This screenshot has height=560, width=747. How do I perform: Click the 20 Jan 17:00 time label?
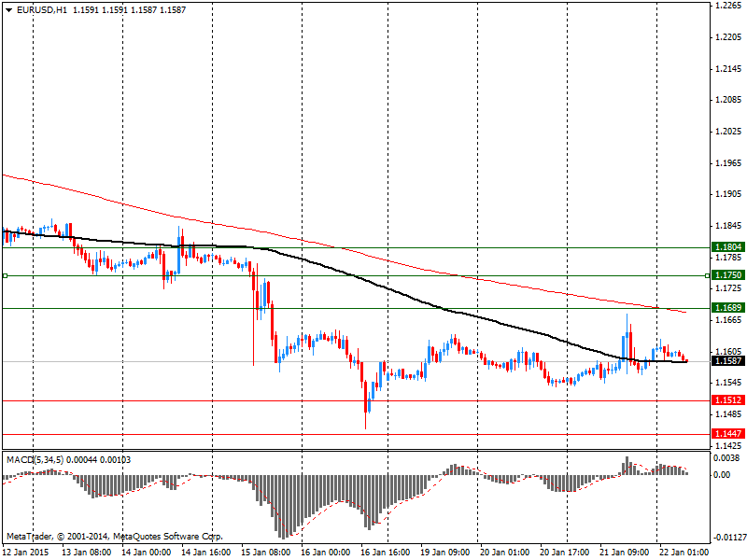point(564,553)
